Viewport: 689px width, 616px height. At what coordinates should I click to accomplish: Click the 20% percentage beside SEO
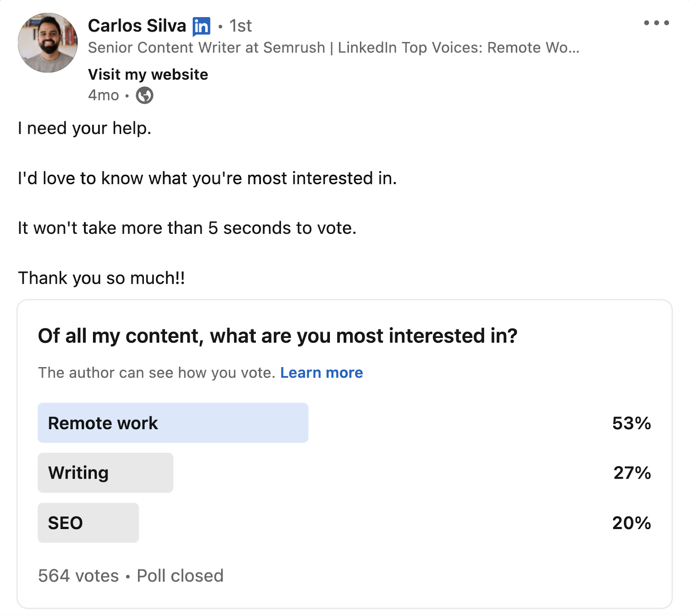(x=631, y=523)
